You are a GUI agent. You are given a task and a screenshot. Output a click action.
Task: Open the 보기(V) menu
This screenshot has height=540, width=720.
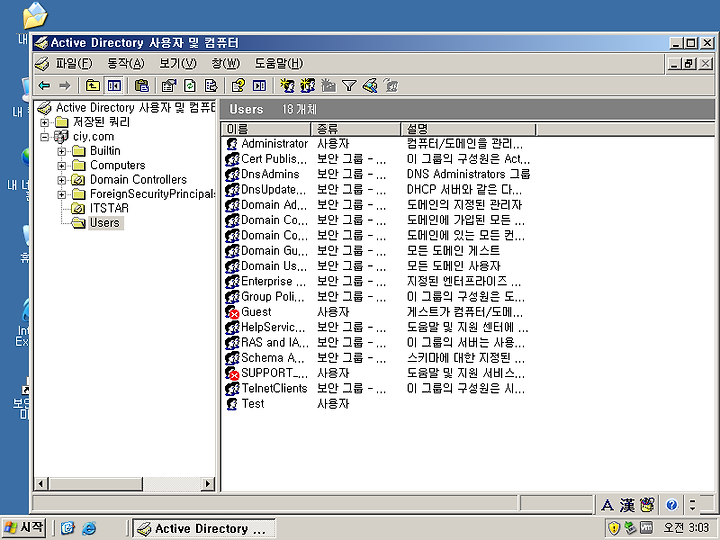click(x=178, y=63)
